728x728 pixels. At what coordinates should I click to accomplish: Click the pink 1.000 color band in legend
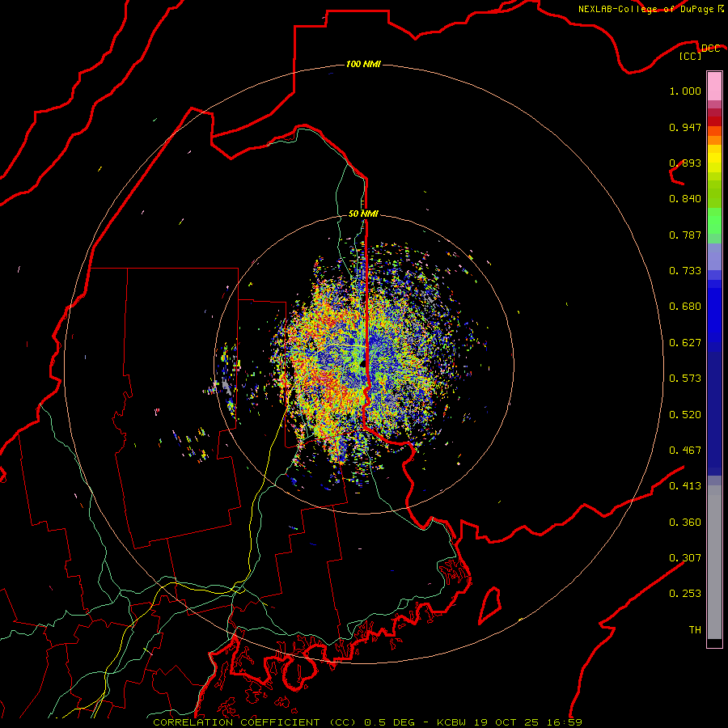point(714,87)
